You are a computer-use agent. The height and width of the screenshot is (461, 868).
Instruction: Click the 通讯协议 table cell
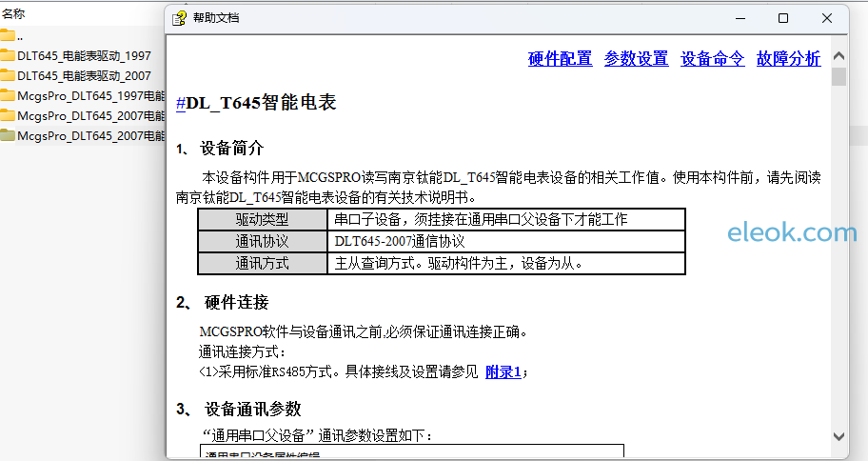click(263, 242)
